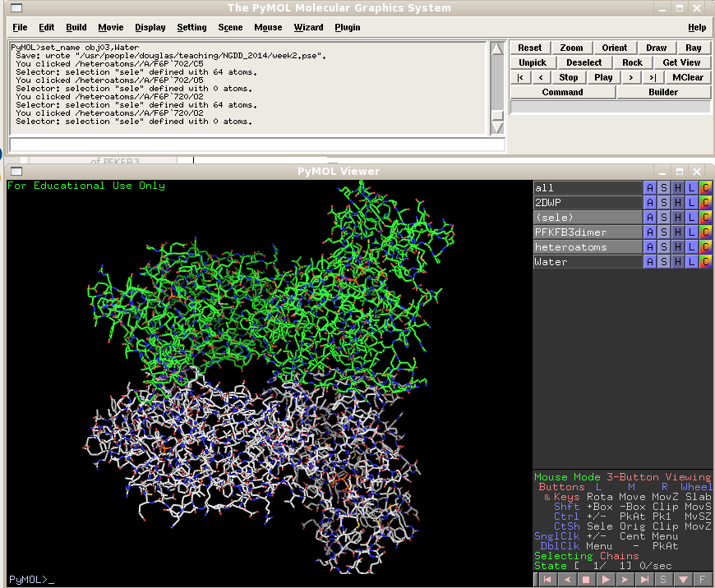Click the S scene button in viewer
715x588 pixels.
664,580
